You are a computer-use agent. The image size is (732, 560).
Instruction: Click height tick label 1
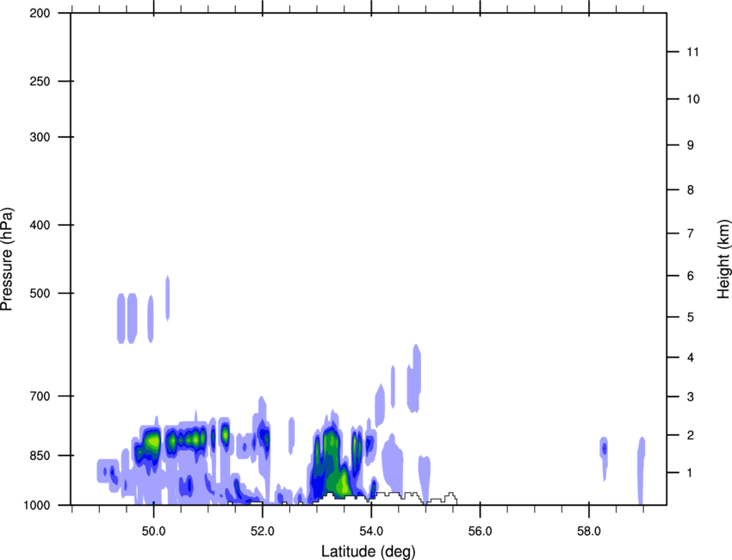coord(691,473)
